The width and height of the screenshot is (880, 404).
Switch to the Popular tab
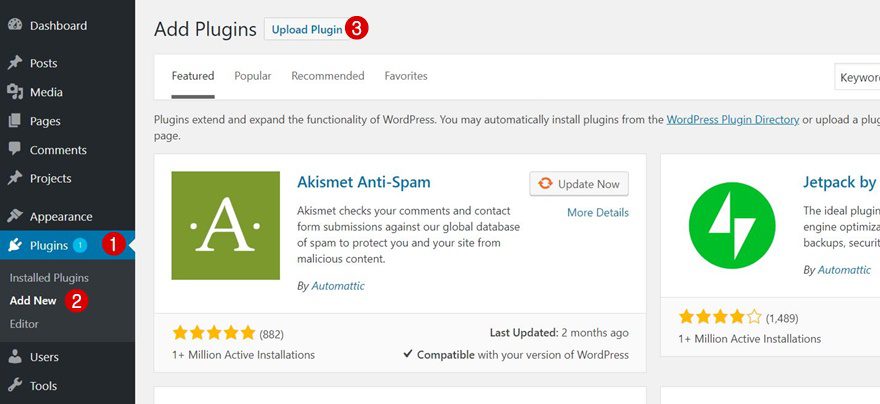pyautogui.click(x=253, y=76)
